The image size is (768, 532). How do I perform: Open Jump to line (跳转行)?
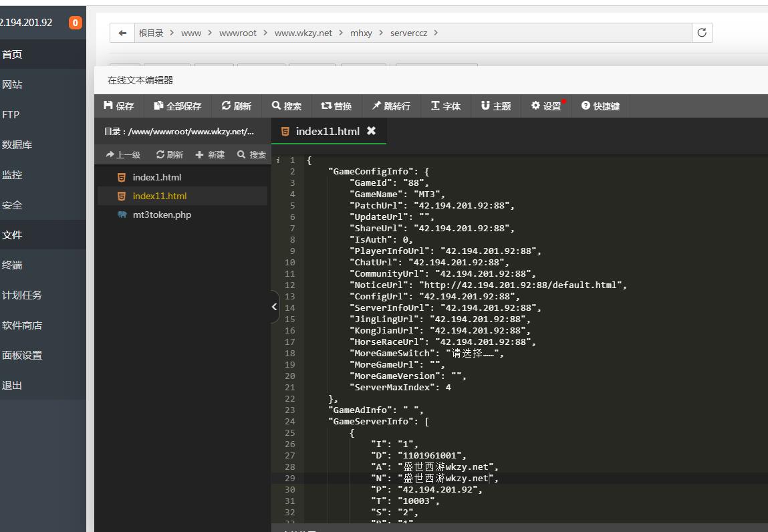tap(392, 106)
